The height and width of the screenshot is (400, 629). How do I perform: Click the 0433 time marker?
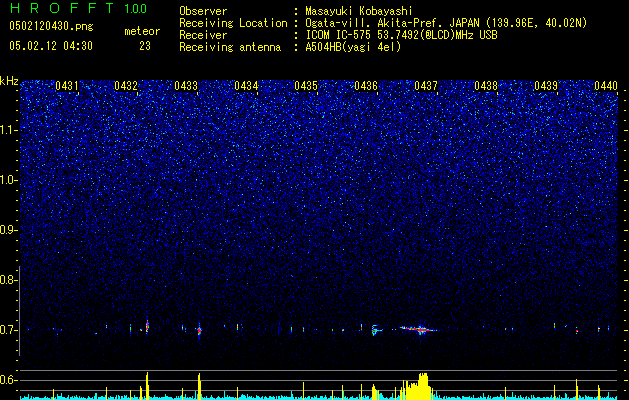click(186, 85)
